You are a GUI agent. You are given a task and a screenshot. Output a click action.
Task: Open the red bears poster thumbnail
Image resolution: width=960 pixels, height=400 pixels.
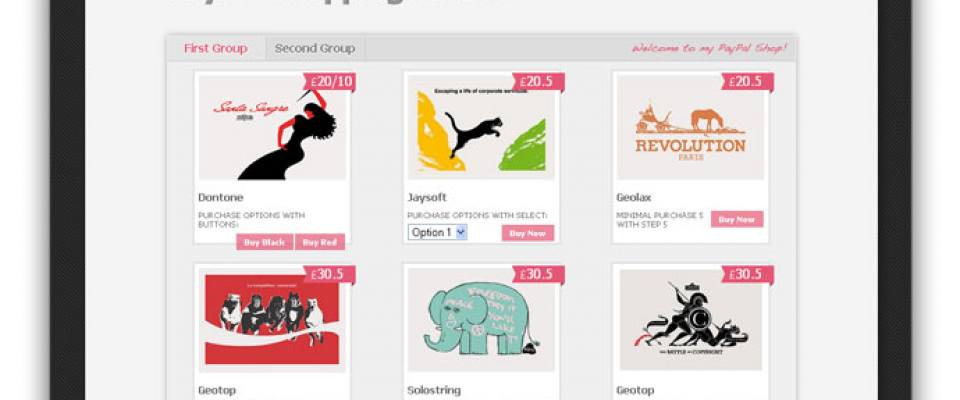click(x=272, y=319)
